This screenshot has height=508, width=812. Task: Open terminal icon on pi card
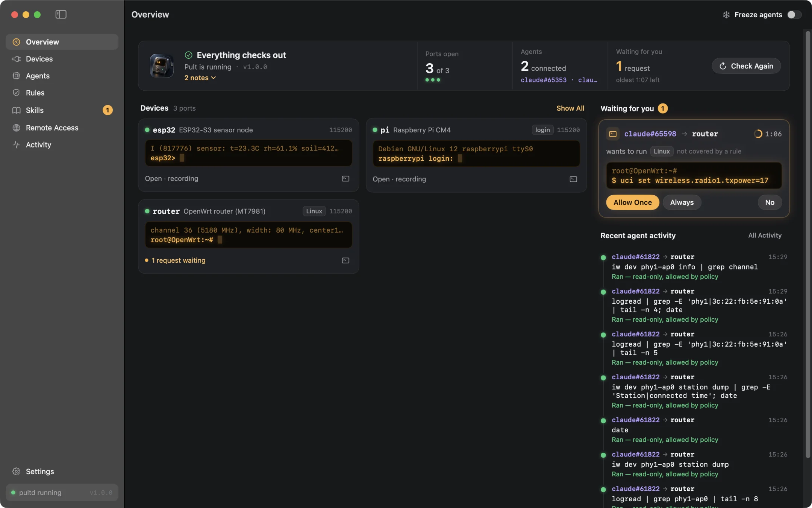573,179
